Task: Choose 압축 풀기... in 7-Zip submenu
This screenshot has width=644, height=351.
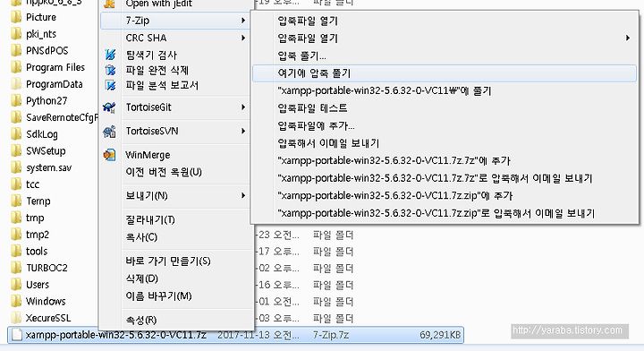Action: 445,56
